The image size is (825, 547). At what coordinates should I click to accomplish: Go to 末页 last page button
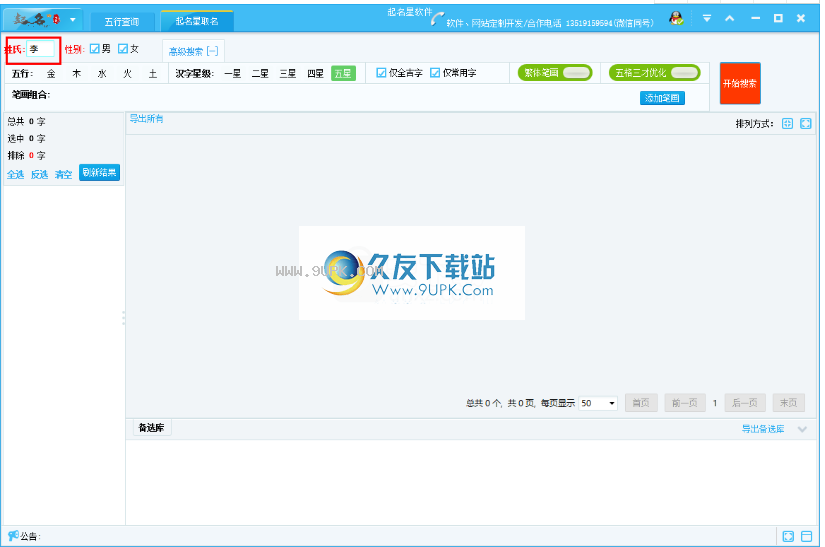point(788,403)
